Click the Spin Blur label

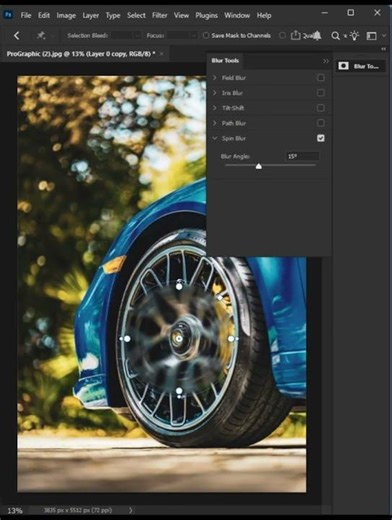pos(234,138)
